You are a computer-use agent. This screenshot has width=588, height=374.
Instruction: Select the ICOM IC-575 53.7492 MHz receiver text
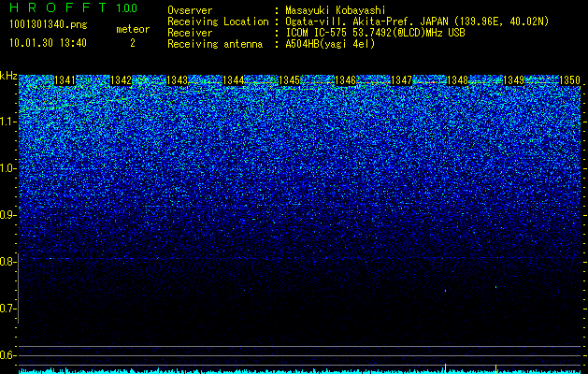375,33
